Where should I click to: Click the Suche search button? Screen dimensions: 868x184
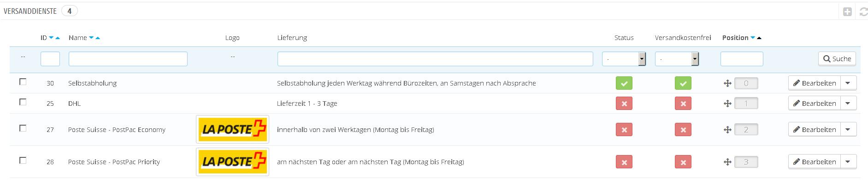[x=837, y=59]
